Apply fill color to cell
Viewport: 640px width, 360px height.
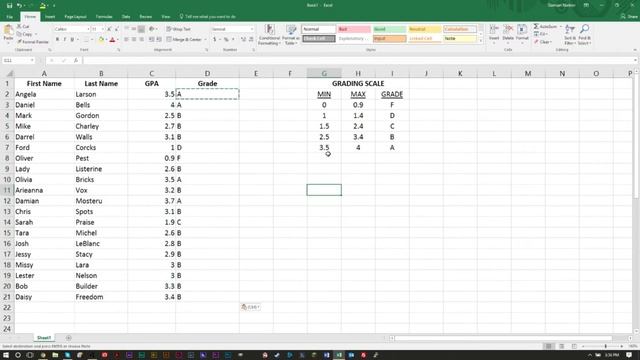pyautogui.click(x=101, y=40)
